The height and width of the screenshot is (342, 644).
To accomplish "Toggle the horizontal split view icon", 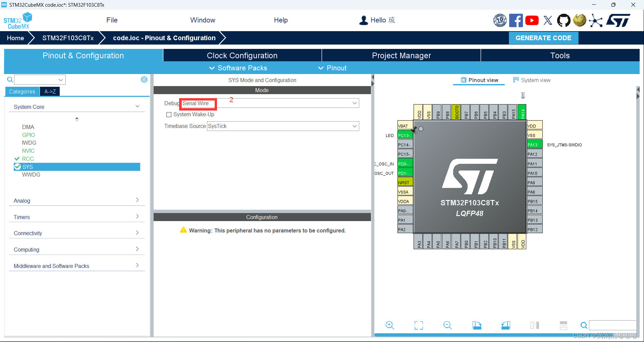I will pyautogui.click(x=563, y=325).
